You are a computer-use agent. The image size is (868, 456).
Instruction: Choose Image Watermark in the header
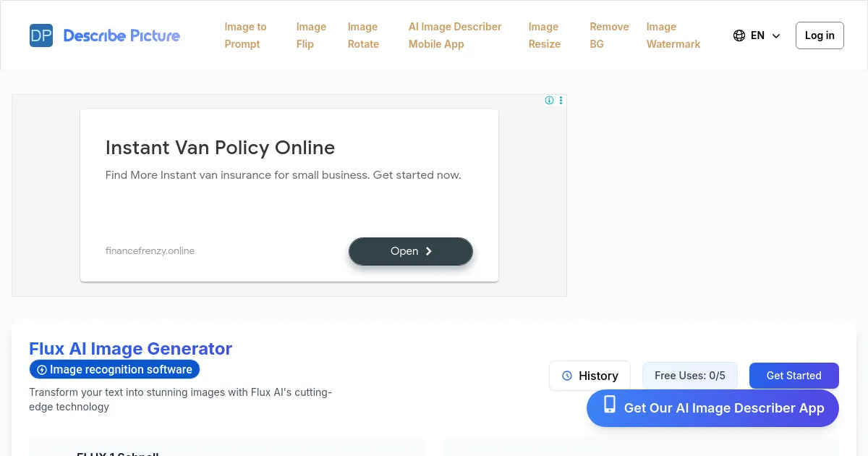[673, 35]
